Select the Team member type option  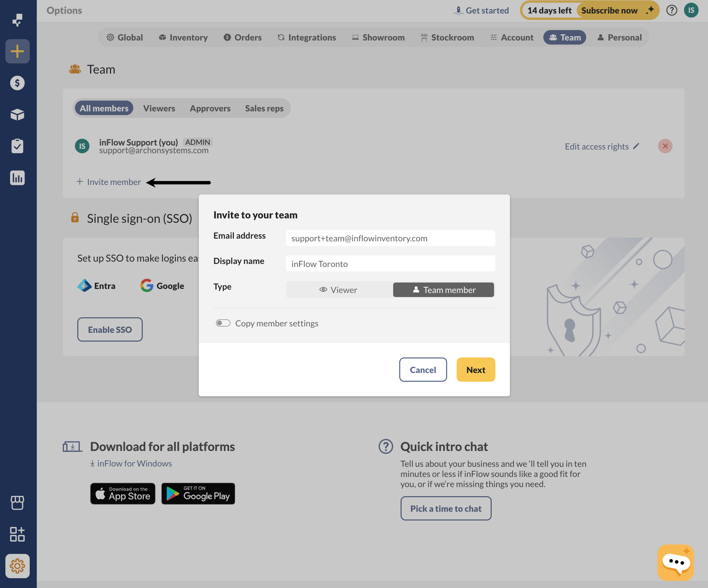(x=443, y=290)
